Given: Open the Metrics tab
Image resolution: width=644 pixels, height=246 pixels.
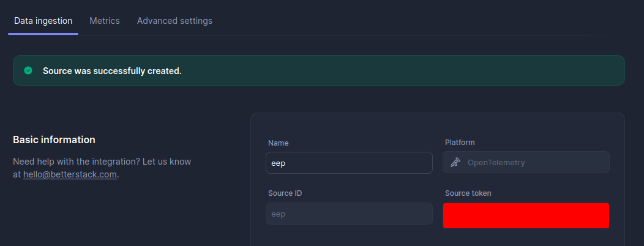Looking at the screenshot, I should point(105,21).
